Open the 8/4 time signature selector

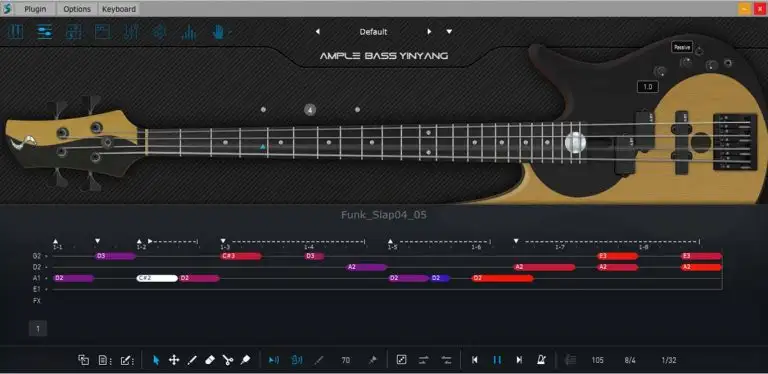tap(630, 360)
